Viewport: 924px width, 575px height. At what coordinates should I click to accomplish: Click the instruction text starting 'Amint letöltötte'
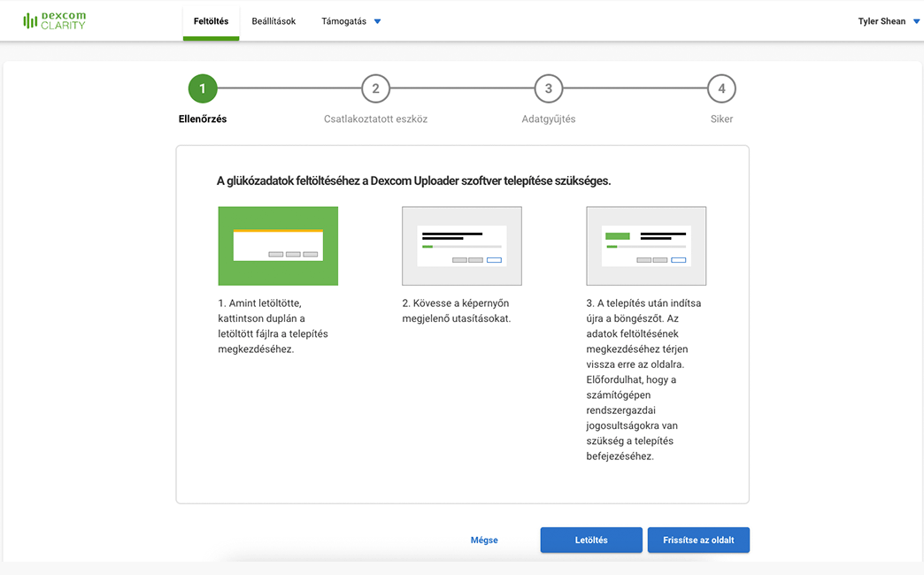273,326
